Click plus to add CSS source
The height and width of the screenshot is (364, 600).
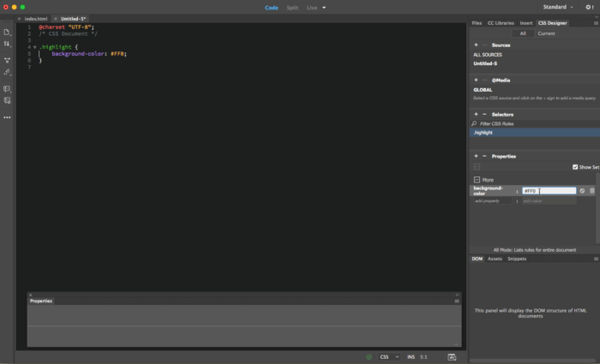[476, 45]
